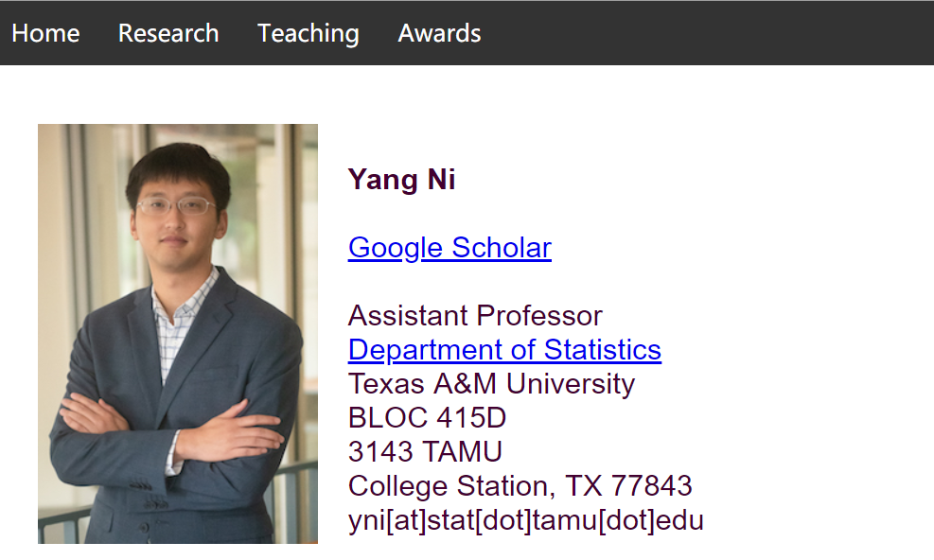934x560 pixels.
Task: Click the word Statistics in department link
Action: (599, 350)
